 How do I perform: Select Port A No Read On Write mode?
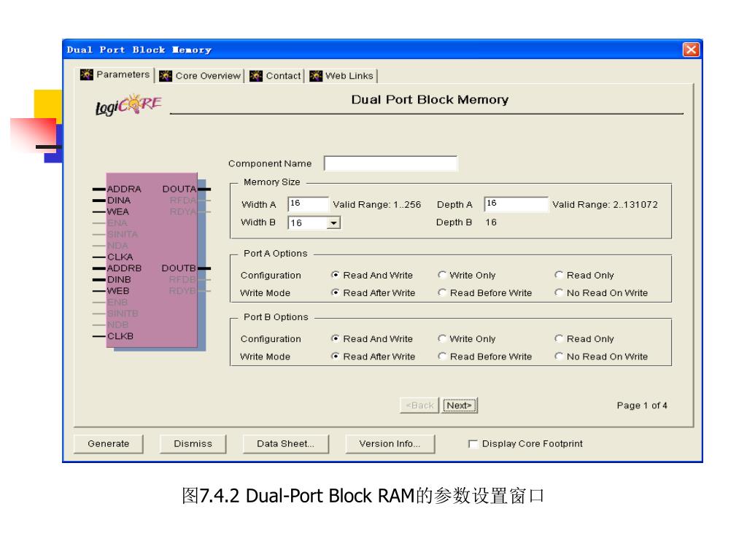click(559, 292)
